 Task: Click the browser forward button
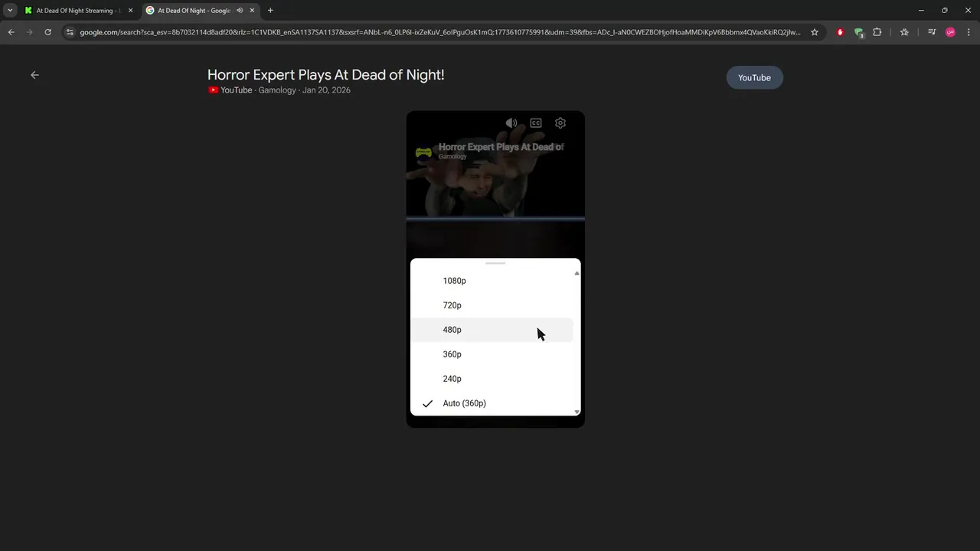coord(30,32)
